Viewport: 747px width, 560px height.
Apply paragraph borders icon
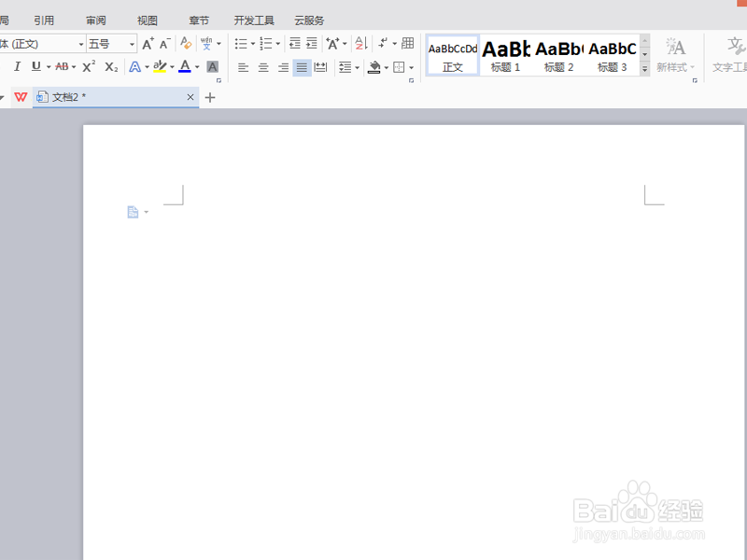pos(399,67)
